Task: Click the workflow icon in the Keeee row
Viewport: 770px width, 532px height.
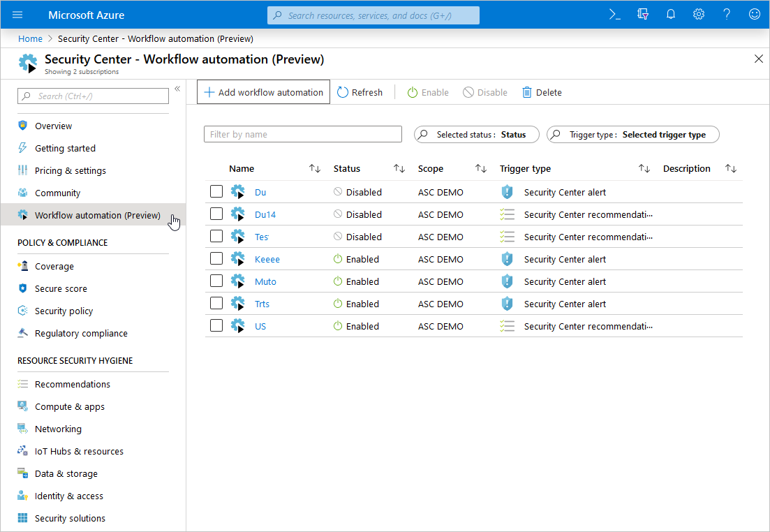Action: point(237,259)
